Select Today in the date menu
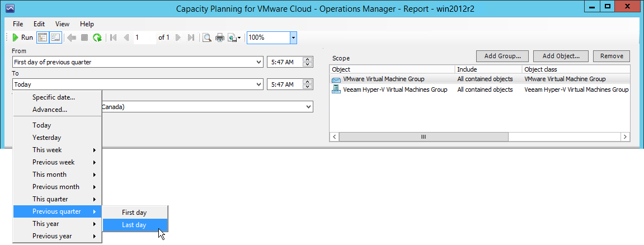 point(58,125)
